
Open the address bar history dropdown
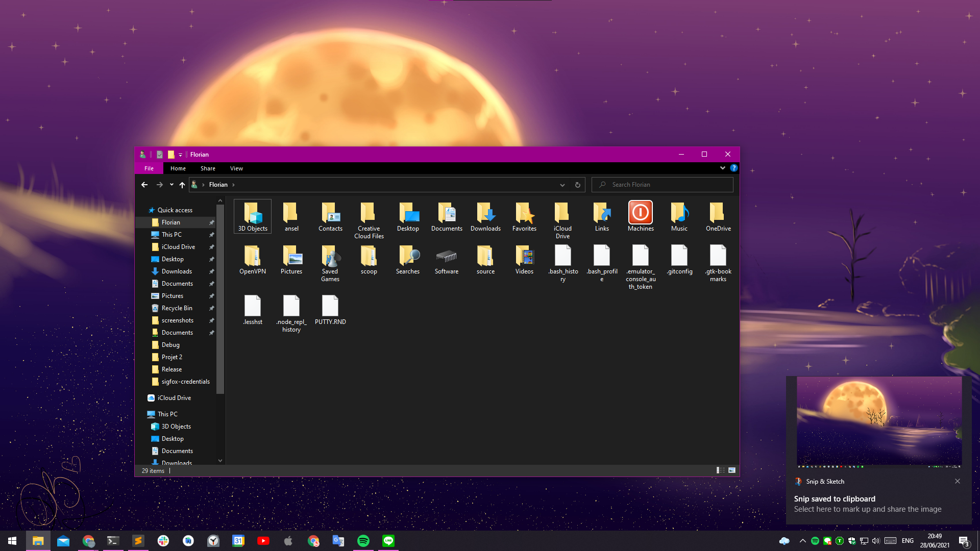(x=562, y=185)
